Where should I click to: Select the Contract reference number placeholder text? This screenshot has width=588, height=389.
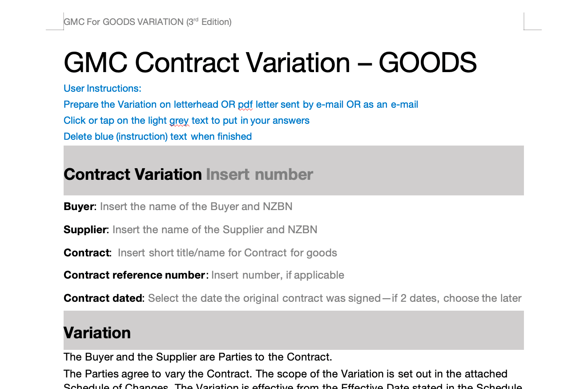click(x=278, y=275)
